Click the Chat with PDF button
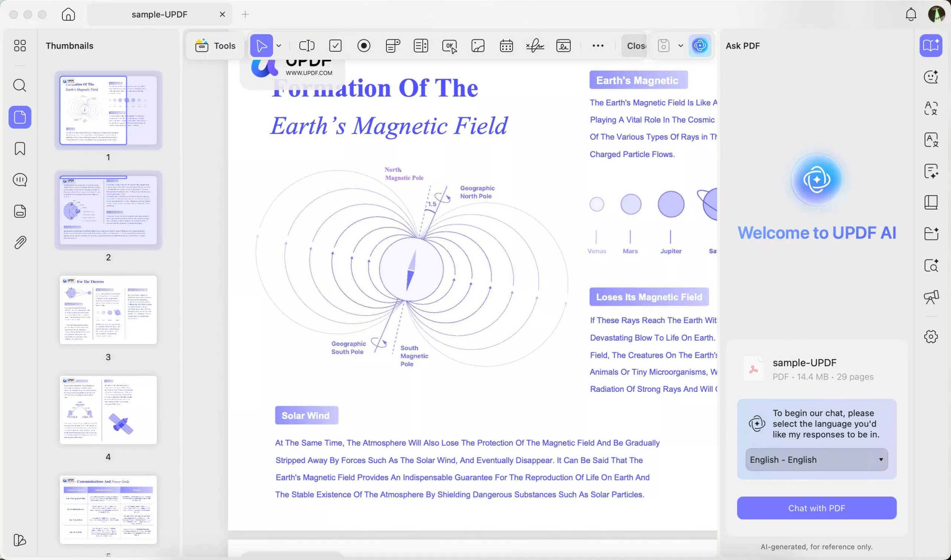 pos(816,508)
